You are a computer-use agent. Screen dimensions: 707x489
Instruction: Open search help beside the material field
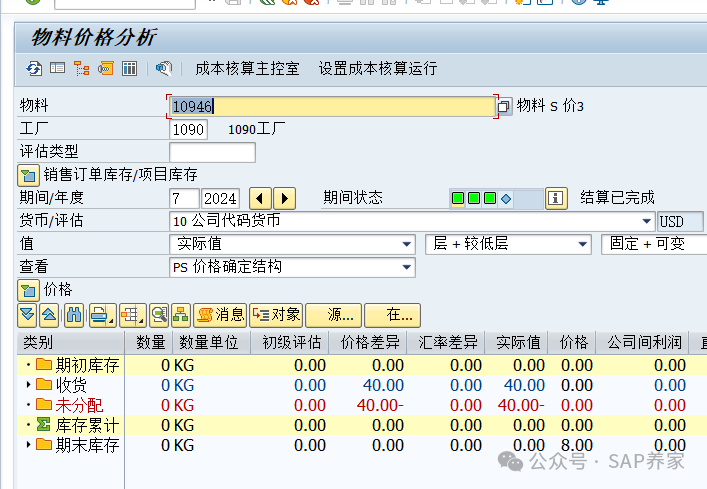pyautogui.click(x=504, y=107)
